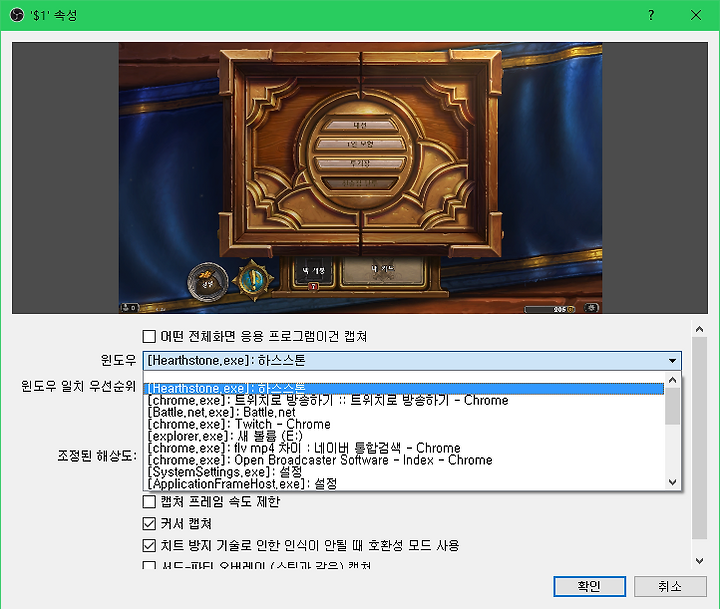Choose [ApplicationFrameHost.exe]: 설정 entry

(x=404, y=484)
